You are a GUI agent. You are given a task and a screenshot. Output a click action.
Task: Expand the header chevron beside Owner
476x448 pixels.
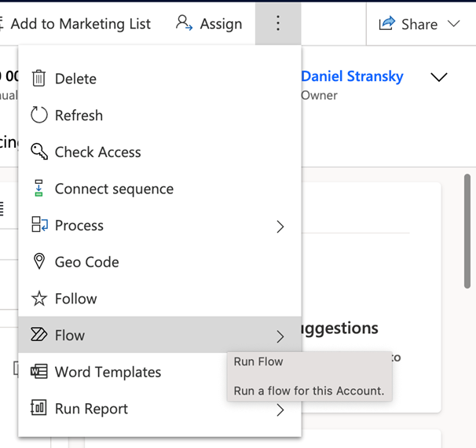pyautogui.click(x=439, y=77)
